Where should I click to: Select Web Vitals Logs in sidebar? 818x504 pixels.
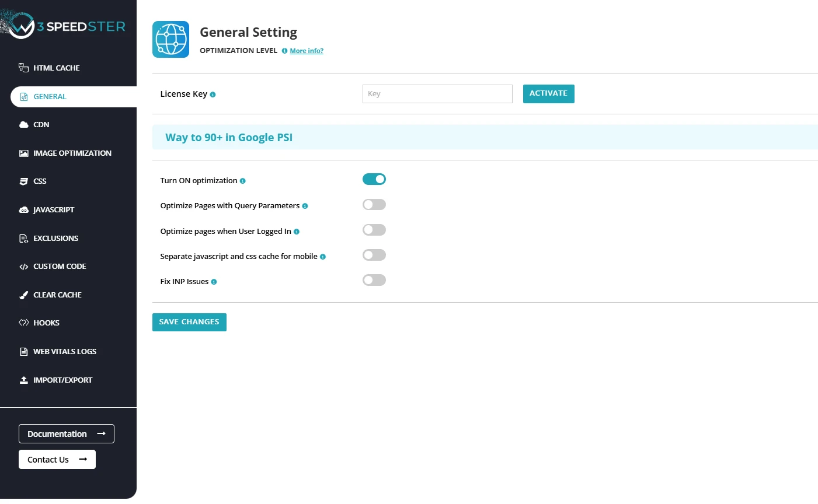(x=64, y=352)
